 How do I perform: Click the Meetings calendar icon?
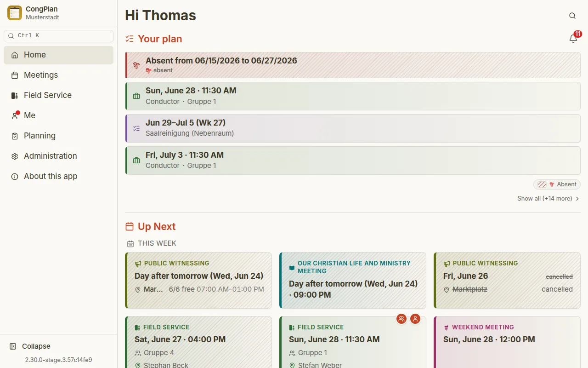(x=15, y=75)
